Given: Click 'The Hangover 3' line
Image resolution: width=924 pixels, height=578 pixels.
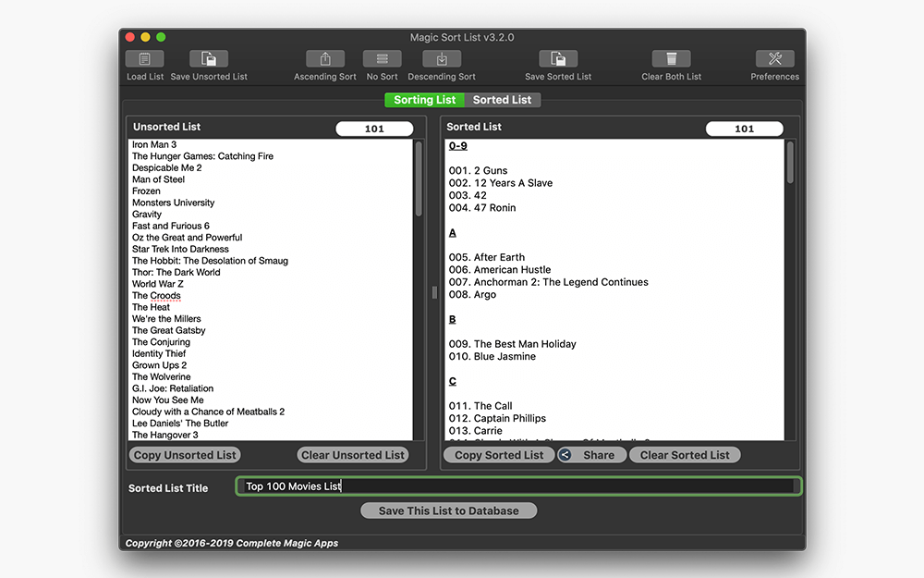Looking at the screenshot, I should (165, 435).
